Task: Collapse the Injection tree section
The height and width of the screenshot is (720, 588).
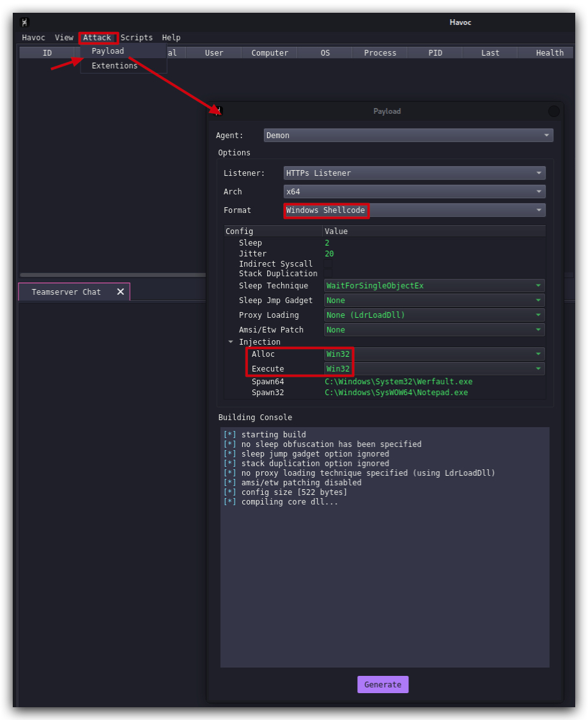Action: [x=231, y=341]
